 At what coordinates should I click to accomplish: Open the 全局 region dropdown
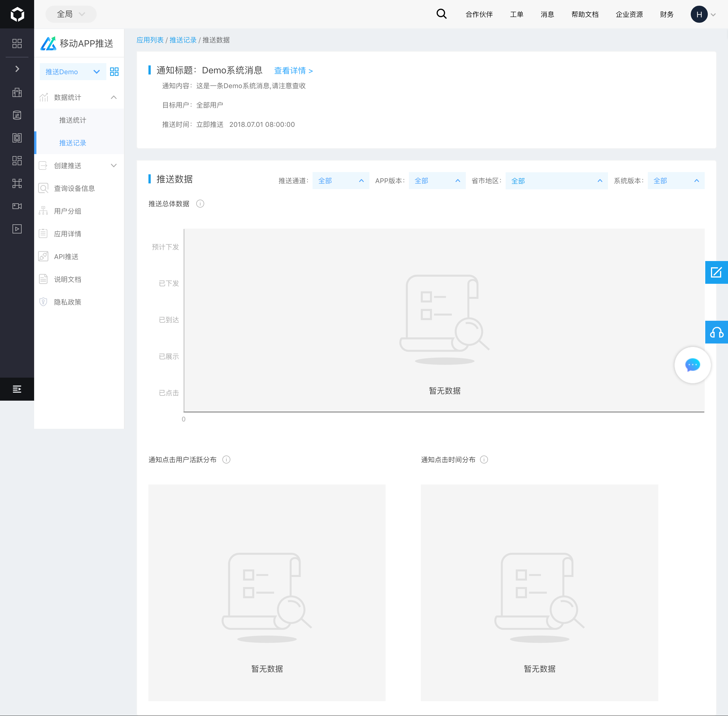pyautogui.click(x=71, y=14)
